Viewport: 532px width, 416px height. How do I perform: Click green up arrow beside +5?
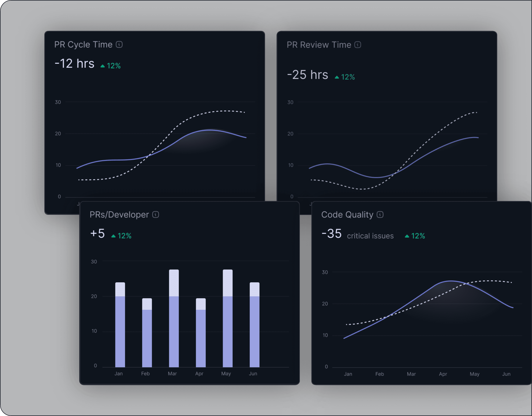point(113,236)
